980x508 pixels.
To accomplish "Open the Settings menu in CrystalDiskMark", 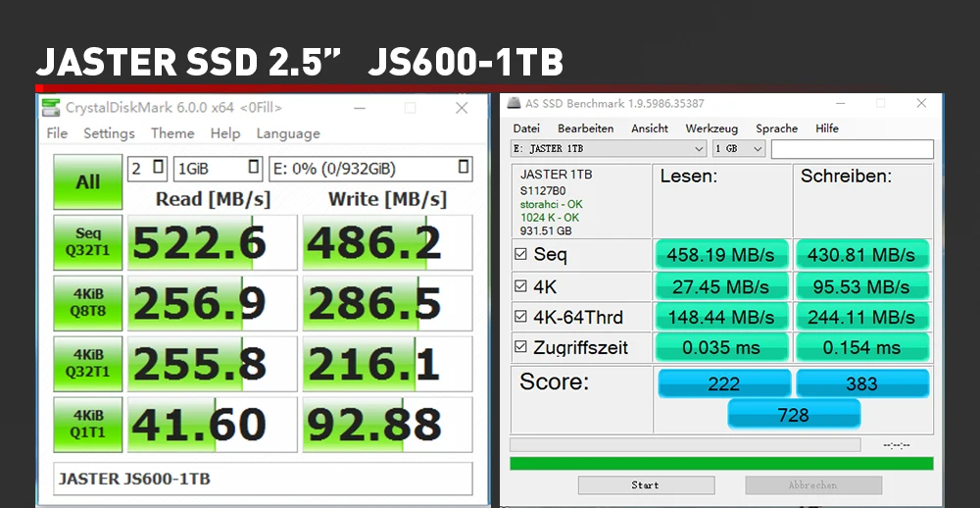I will coord(110,133).
